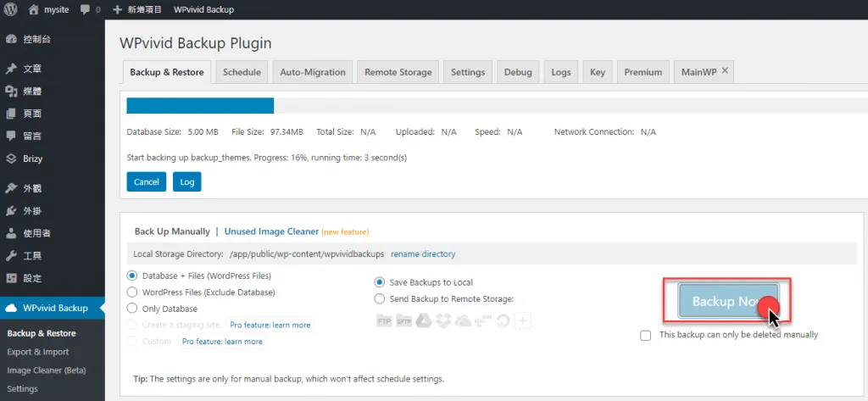The height and width of the screenshot is (401, 868).
Task: Click the 'Database Size: 5.00 MB' text
Action: tap(172, 132)
